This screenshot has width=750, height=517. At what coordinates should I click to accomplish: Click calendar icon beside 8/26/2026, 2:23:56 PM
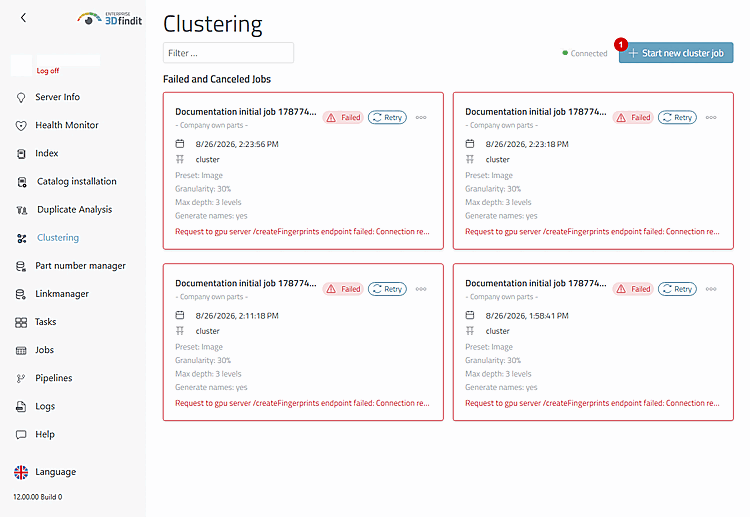(180, 144)
